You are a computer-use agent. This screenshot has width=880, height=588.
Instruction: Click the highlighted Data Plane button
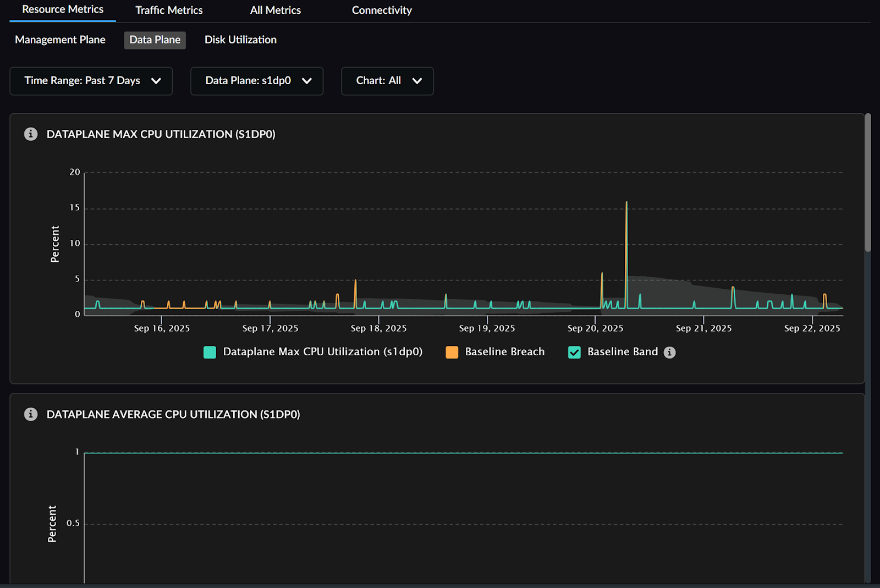pos(155,40)
